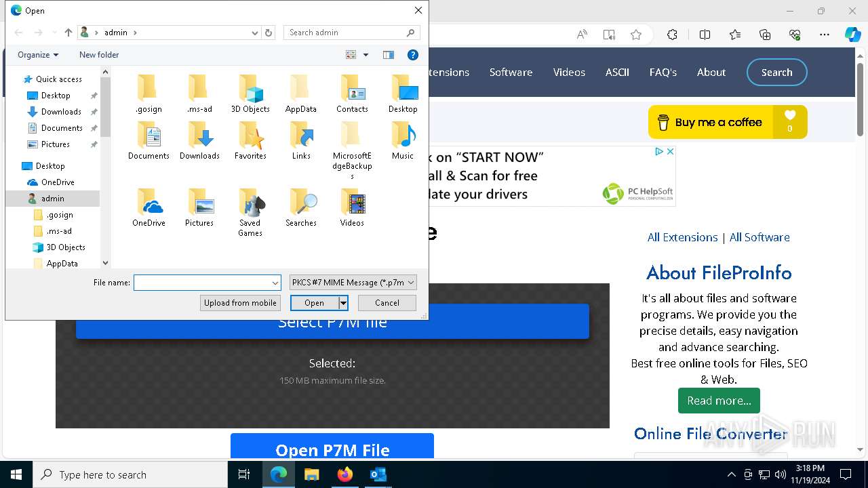Click the Buy me a coffee button
The width and height of the screenshot is (868, 488).
point(728,122)
